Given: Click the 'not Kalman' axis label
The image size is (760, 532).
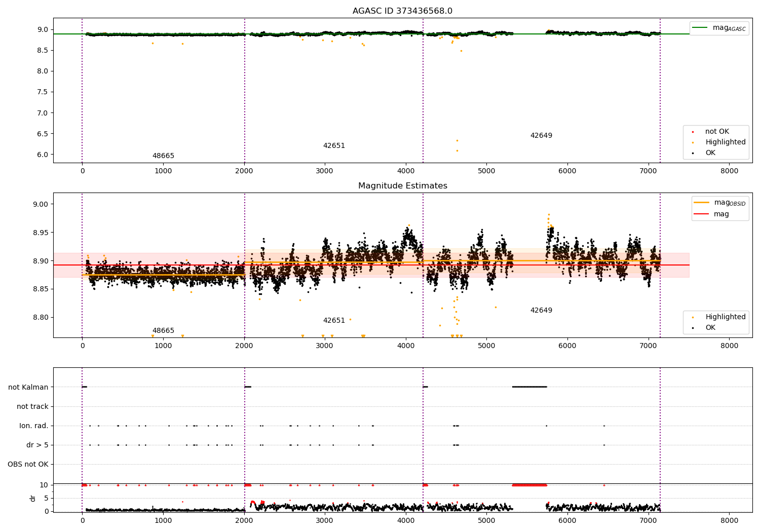Looking at the screenshot, I should click(28, 387).
